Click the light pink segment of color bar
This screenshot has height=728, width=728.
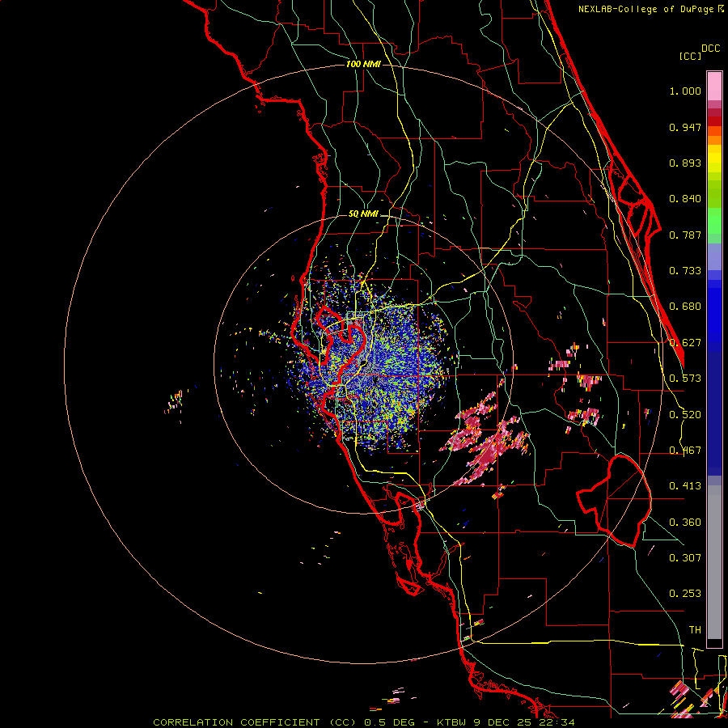[x=714, y=86]
